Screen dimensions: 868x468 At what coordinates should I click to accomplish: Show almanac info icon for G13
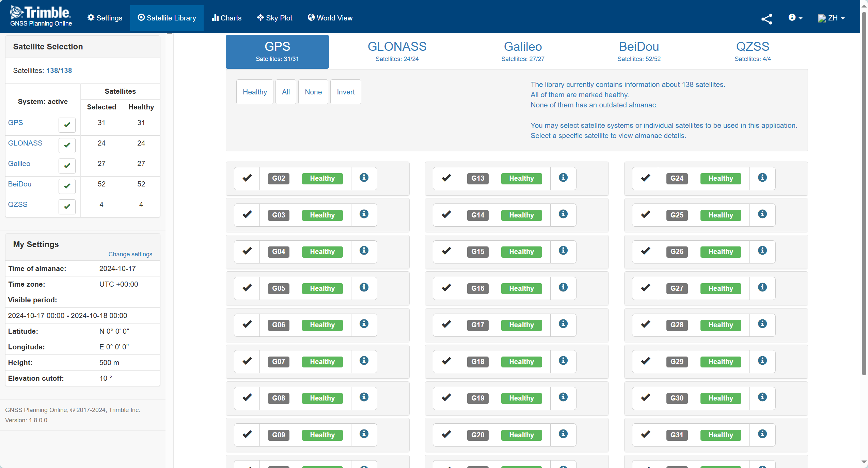point(563,178)
